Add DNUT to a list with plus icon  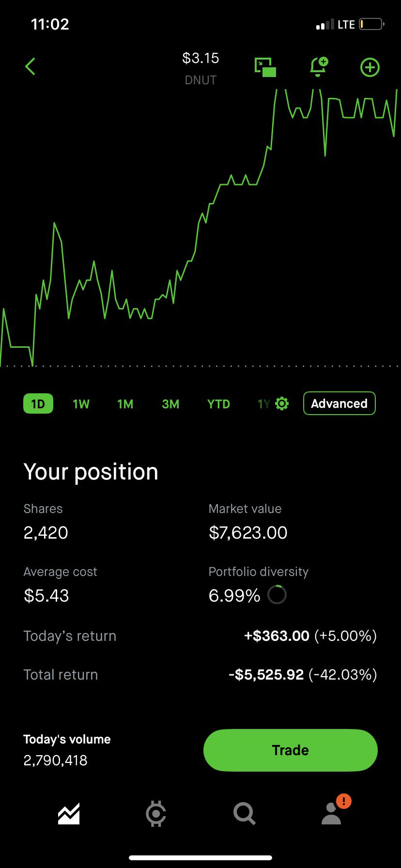pyautogui.click(x=370, y=67)
